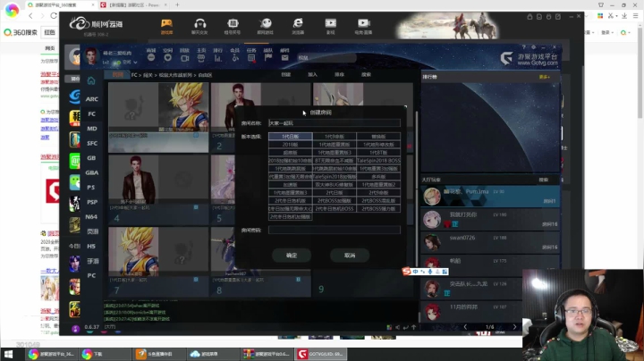644x361 pixels.
Task: Open the first round store icon in Gotvg toolbar
Action: click(151, 55)
